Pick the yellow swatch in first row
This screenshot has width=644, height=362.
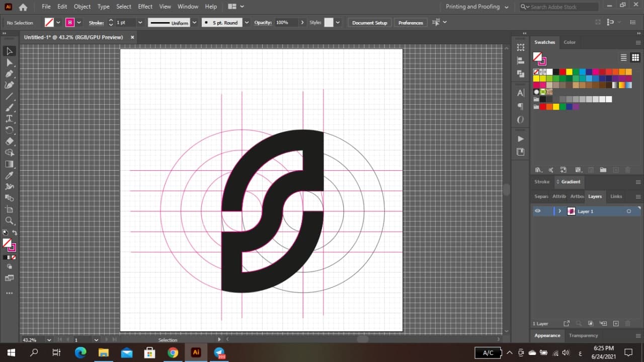pos(569,72)
